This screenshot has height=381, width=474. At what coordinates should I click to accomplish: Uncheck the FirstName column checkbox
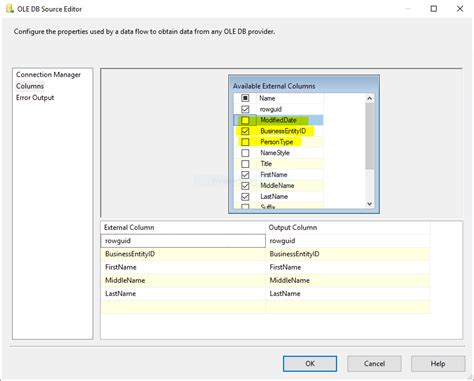tap(245, 175)
